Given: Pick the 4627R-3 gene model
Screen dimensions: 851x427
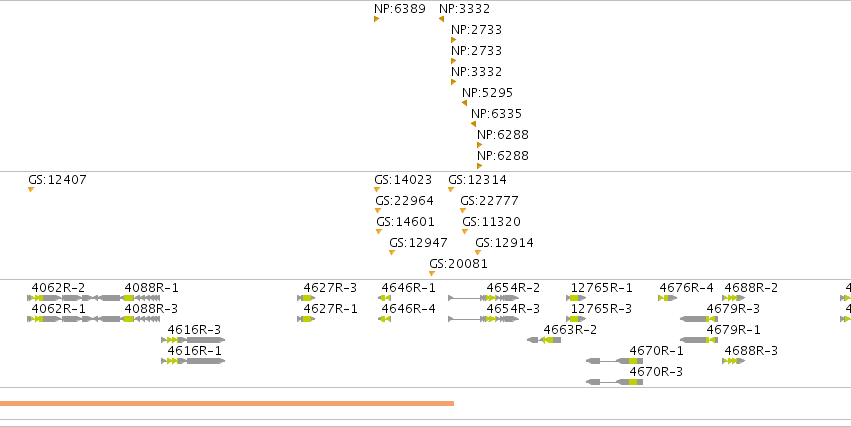Looking at the screenshot, I should pyautogui.click(x=306, y=298).
